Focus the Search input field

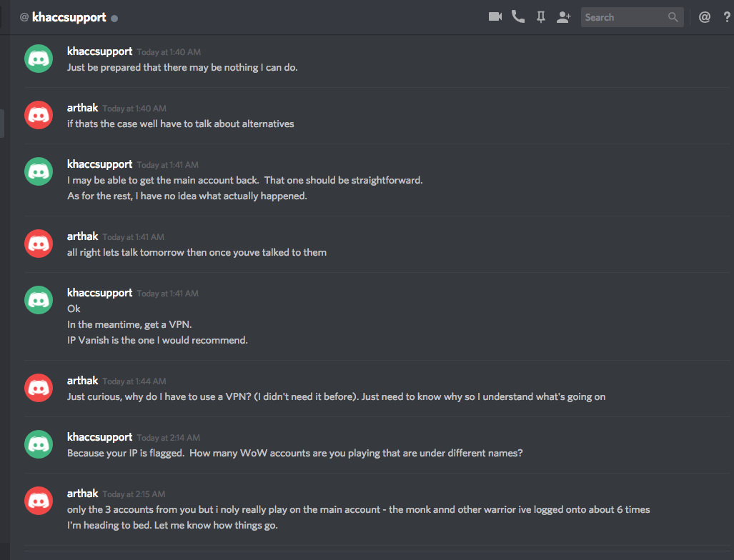(623, 17)
